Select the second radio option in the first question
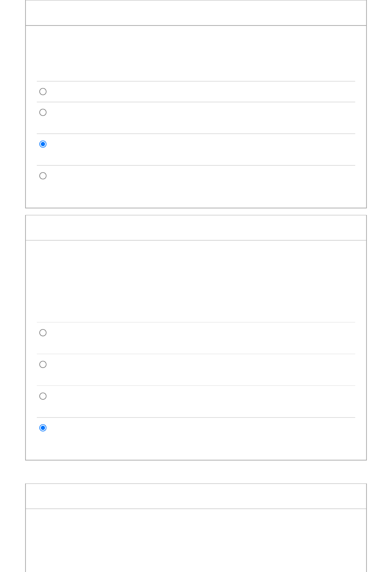The height and width of the screenshot is (572, 392). (43, 112)
